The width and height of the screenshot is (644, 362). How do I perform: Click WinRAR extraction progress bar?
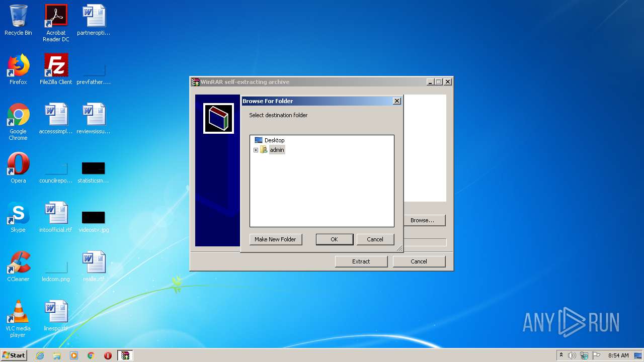click(425, 242)
